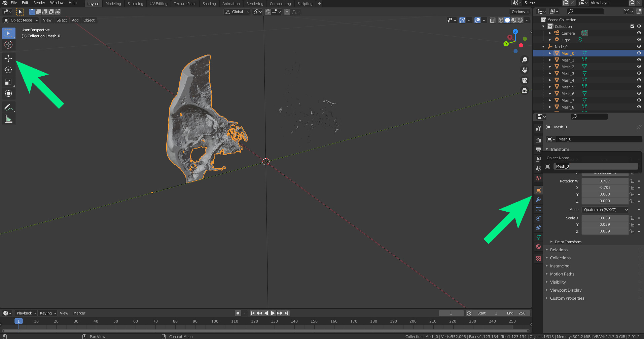Uncheck the Collection exclude checkbox
The width and height of the screenshot is (644, 339).
pyautogui.click(x=632, y=26)
